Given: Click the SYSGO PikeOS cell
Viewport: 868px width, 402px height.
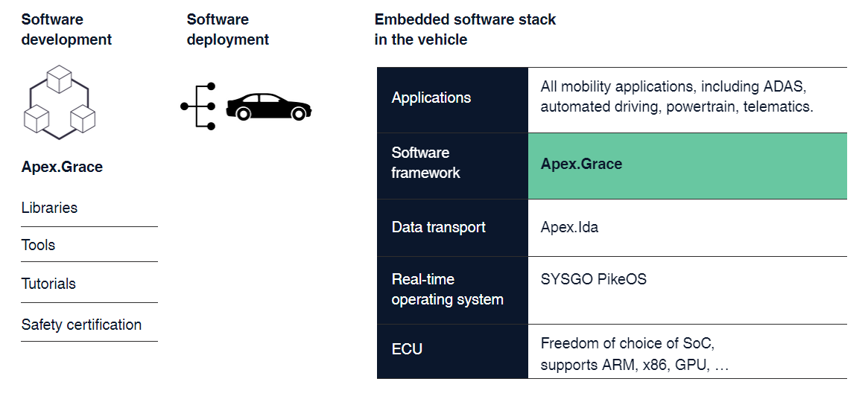Looking at the screenshot, I should [x=688, y=290].
